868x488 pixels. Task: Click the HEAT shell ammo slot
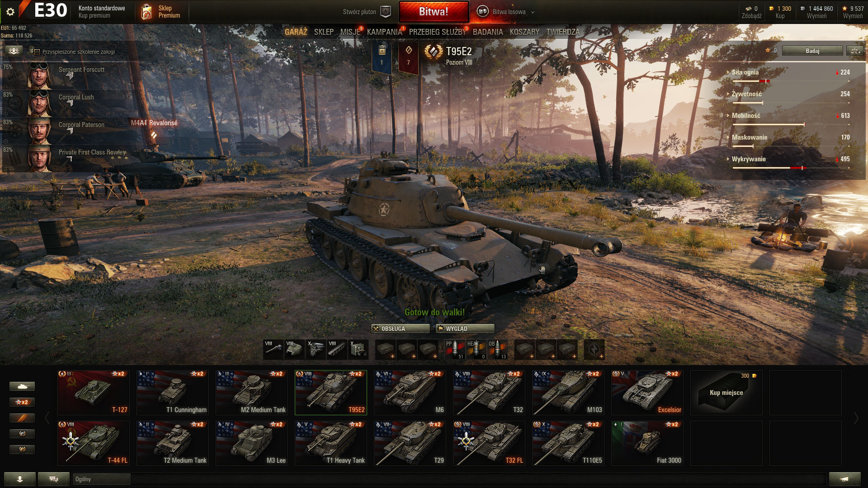[476, 349]
